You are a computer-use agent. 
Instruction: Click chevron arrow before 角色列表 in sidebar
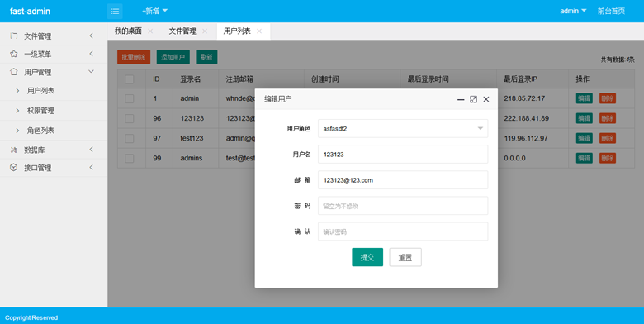coord(17,131)
